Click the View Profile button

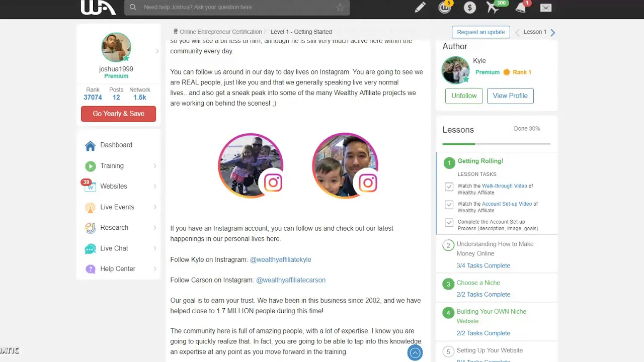(x=510, y=96)
